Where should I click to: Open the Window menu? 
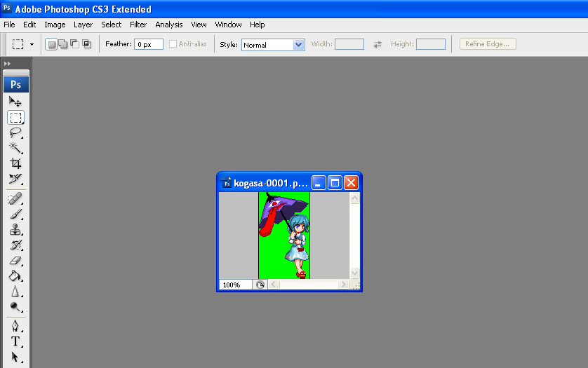[x=228, y=25]
